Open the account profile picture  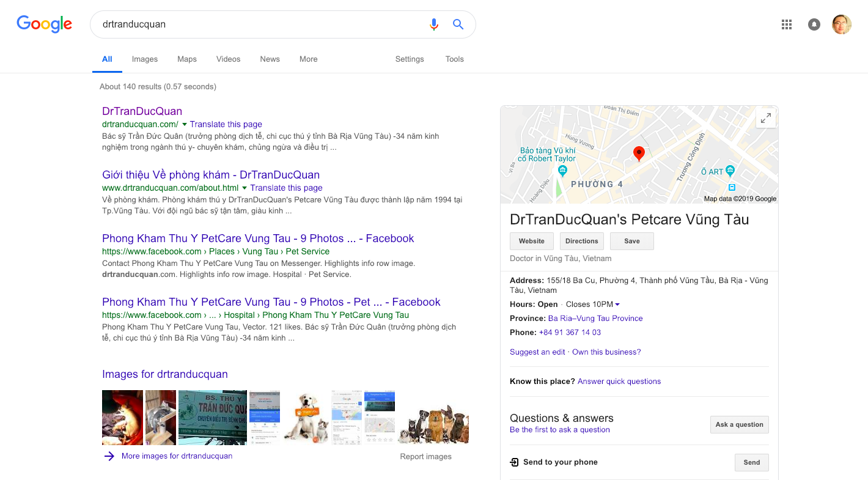842,24
